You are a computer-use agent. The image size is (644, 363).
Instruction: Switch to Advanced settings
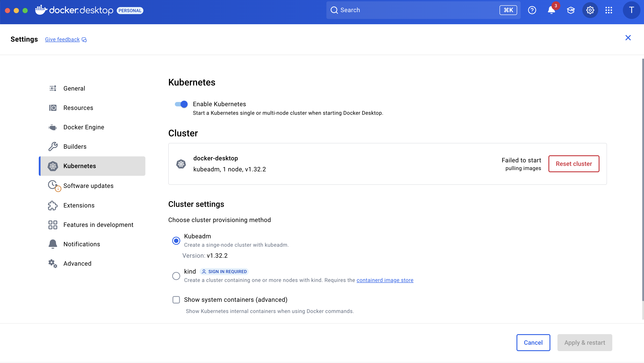tap(92, 263)
